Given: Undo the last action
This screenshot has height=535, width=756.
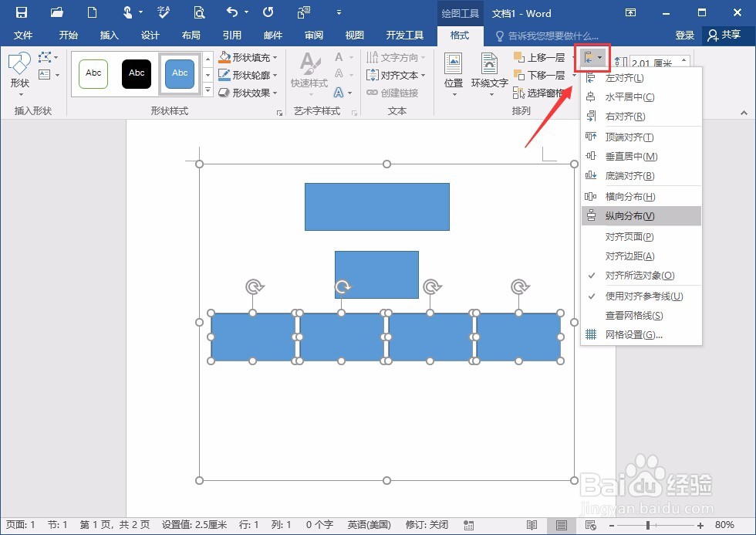Looking at the screenshot, I should [232, 12].
